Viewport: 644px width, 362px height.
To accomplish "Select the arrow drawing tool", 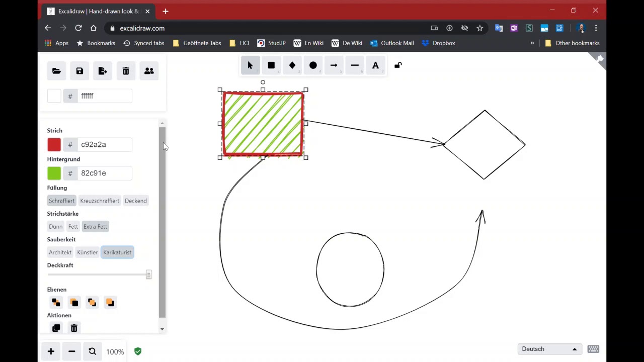I will pos(334,65).
